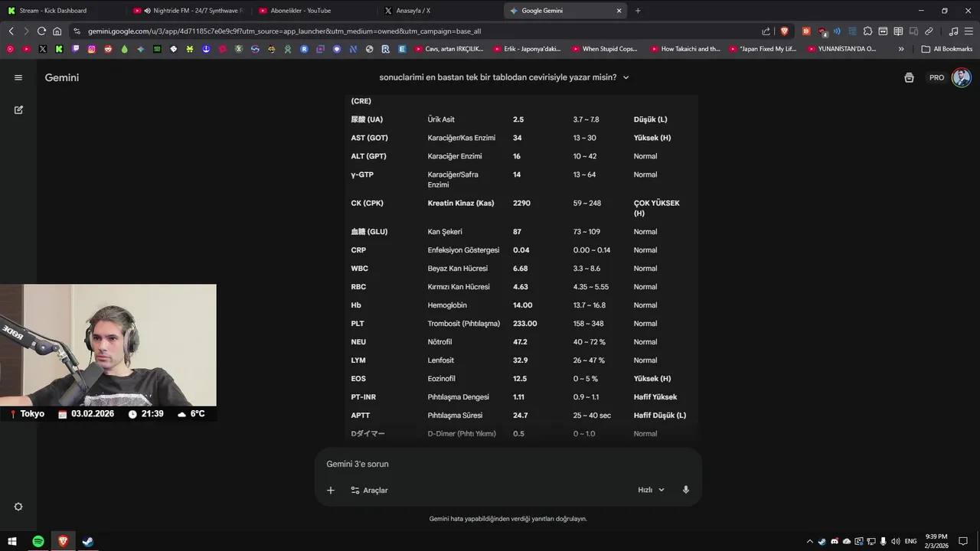
Task: Click the Gemini logo text
Action: point(62,77)
